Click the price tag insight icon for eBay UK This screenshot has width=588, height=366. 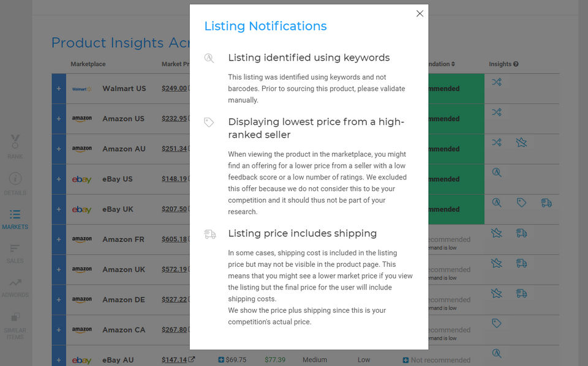(x=521, y=203)
